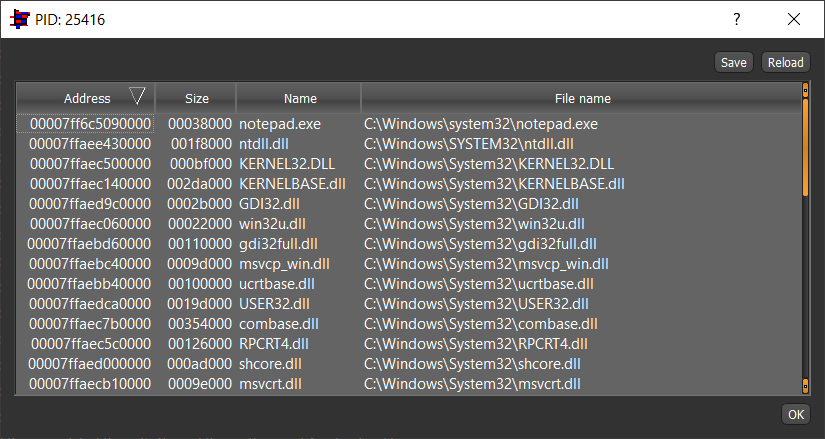
Task: Select GDI32.dll in Name column
Action: click(269, 204)
